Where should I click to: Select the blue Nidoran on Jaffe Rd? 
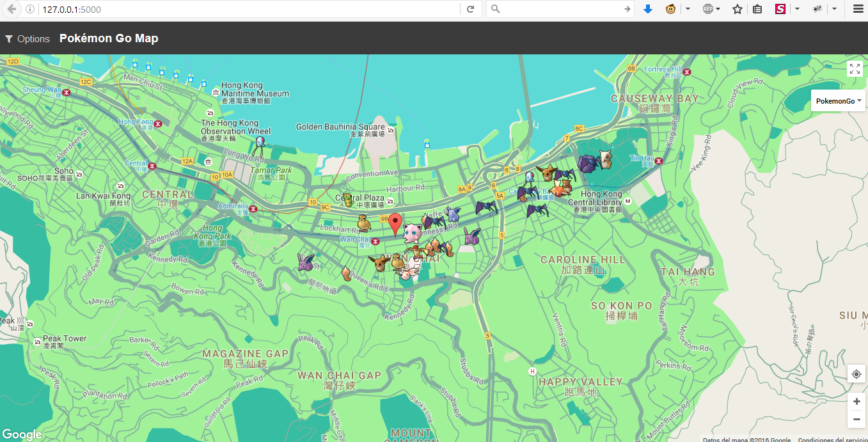point(452,214)
